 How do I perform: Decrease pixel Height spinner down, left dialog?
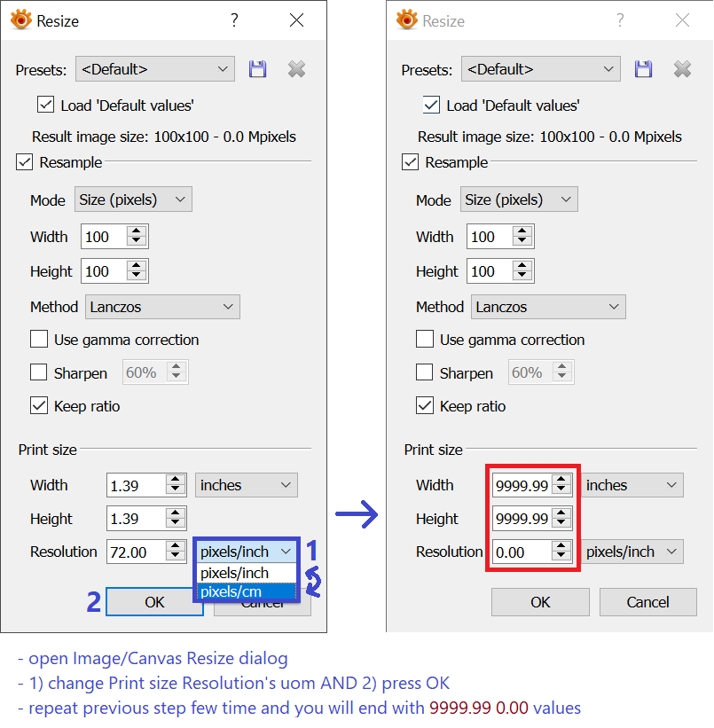pos(136,277)
